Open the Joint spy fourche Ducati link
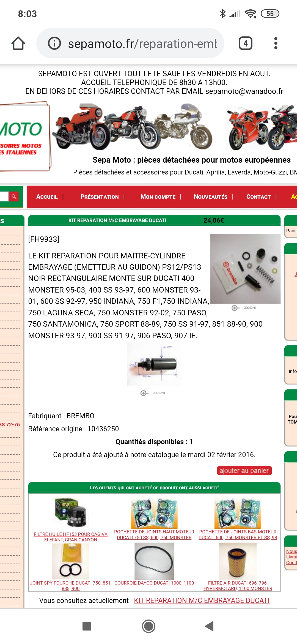 (x=71, y=586)
